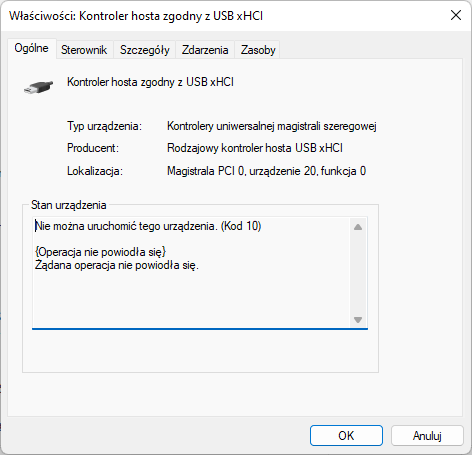Switch to the Sterownik tab
472x455 pixels.
click(x=84, y=50)
